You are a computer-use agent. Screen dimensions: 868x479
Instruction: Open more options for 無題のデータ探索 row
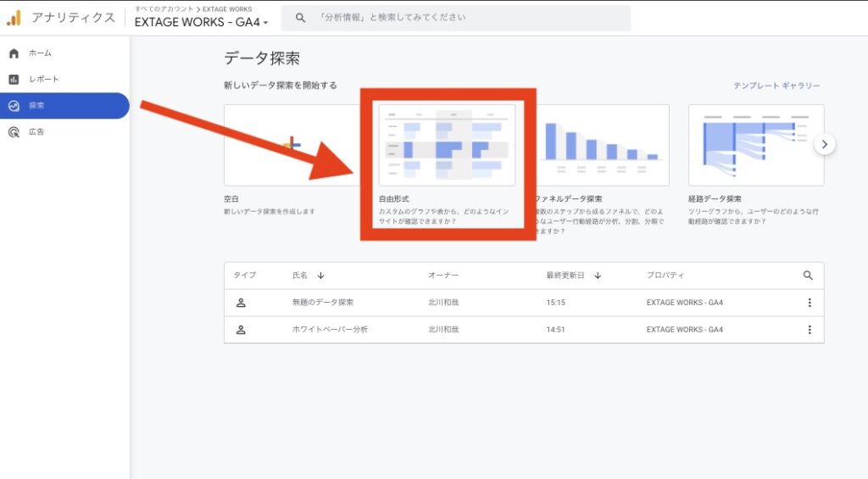(810, 303)
